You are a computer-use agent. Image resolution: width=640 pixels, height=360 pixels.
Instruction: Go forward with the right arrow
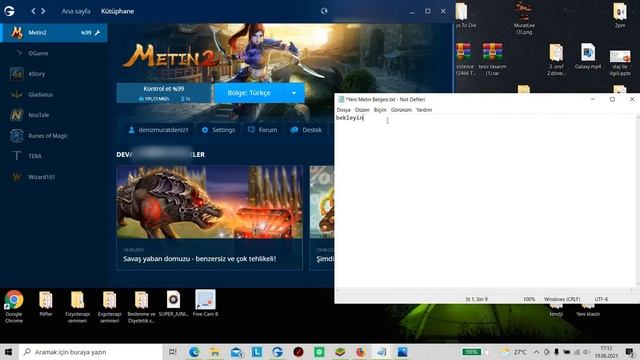pyautogui.click(x=43, y=11)
